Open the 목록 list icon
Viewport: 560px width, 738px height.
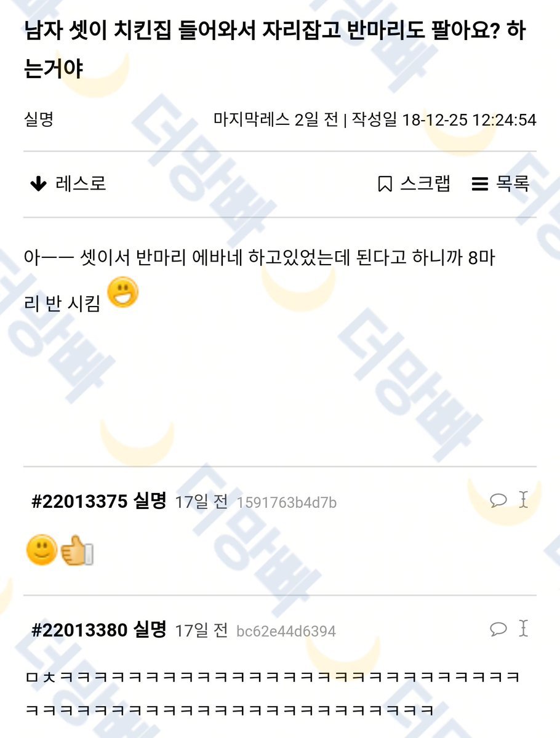tap(479, 183)
